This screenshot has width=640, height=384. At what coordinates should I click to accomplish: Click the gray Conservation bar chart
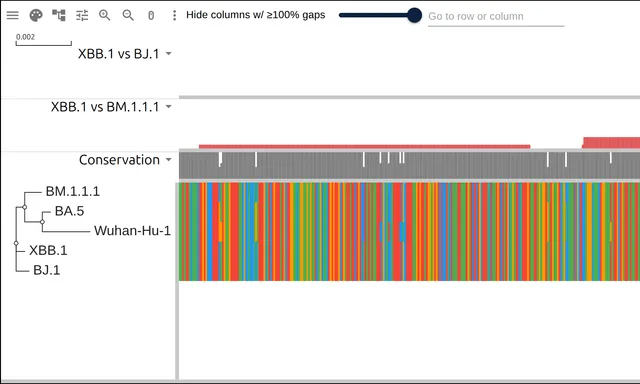coord(409,165)
